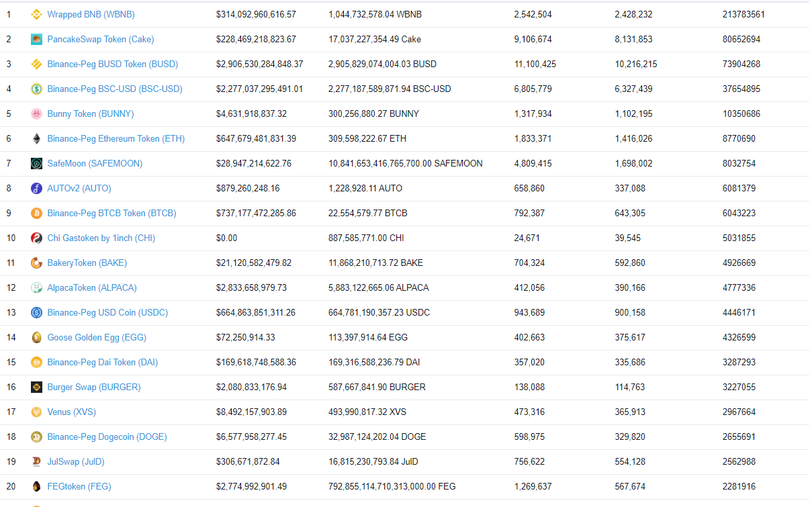Open the AUTOv2 (AUTO) token link
Viewport: 812px width, 507px height.
[x=79, y=188]
